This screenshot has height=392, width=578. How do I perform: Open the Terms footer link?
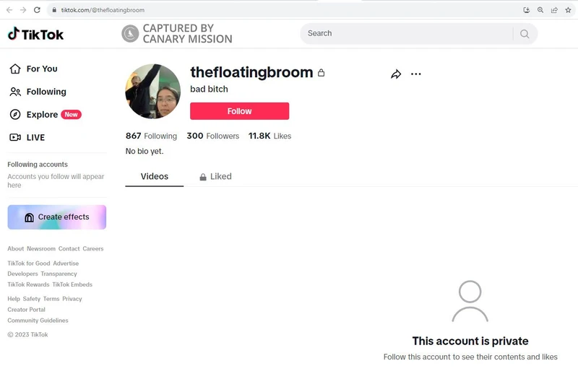pyautogui.click(x=51, y=299)
